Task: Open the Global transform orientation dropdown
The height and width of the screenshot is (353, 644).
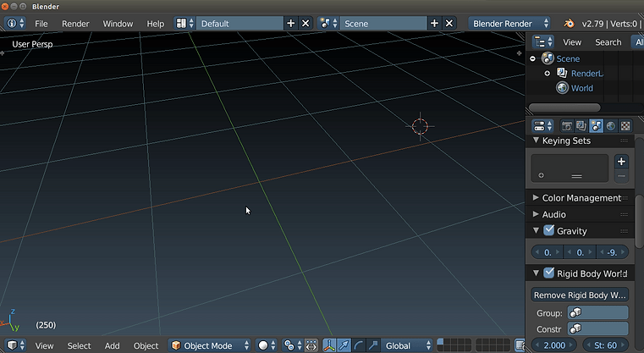Action: pyautogui.click(x=406, y=345)
